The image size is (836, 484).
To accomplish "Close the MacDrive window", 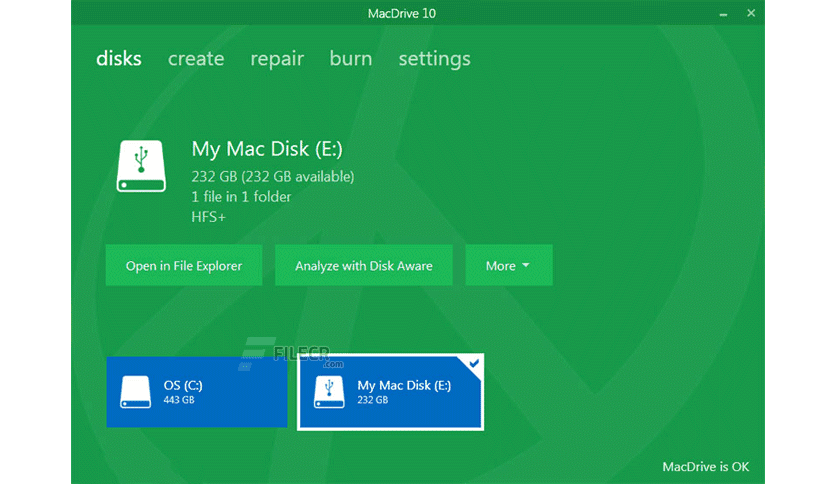I will 751,13.
